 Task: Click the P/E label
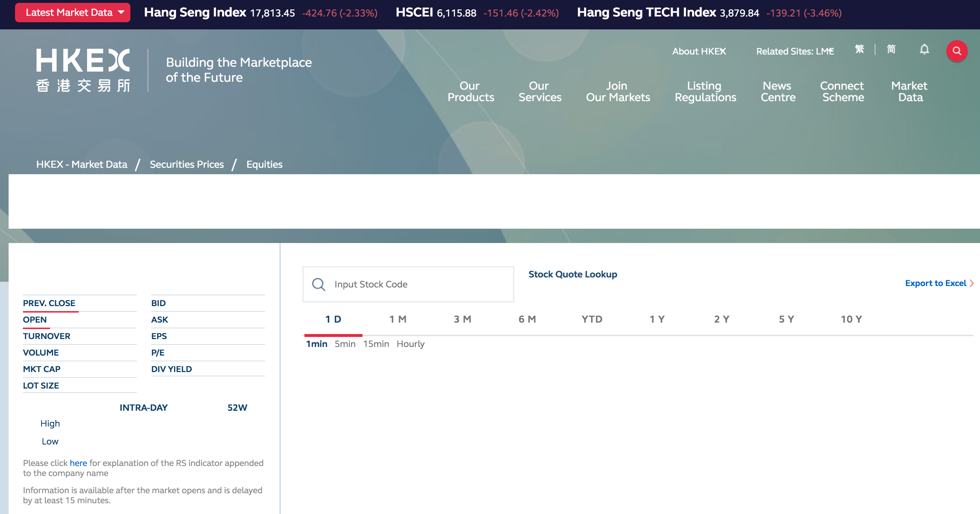coord(158,352)
